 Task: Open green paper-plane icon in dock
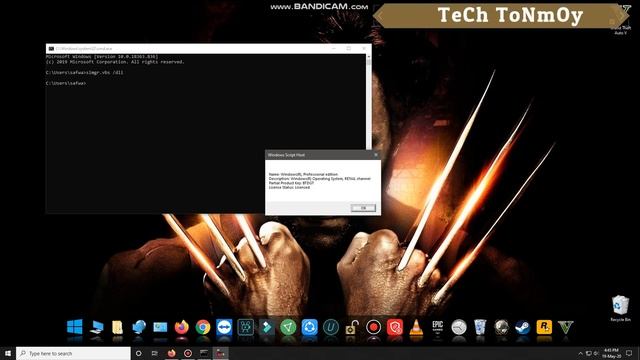[x=288, y=327]
